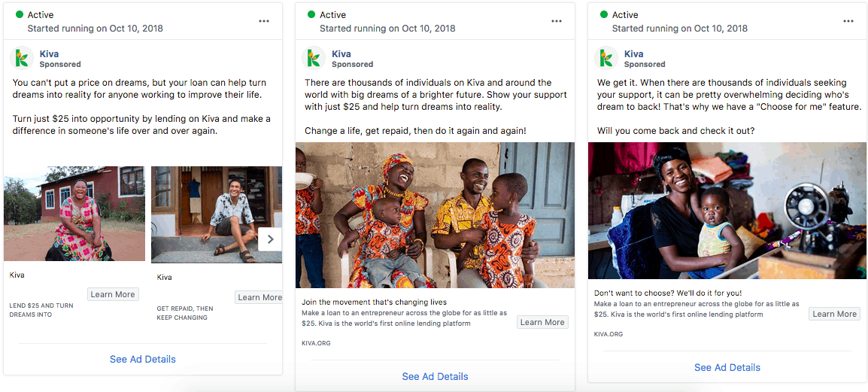This screenshot has height=392, width=868.
Task: Open the laughing family photo
Action: pos(435,215)
